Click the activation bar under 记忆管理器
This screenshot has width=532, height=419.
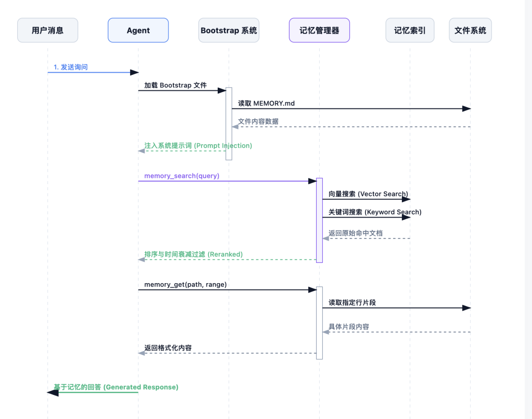tap(319, 219)
